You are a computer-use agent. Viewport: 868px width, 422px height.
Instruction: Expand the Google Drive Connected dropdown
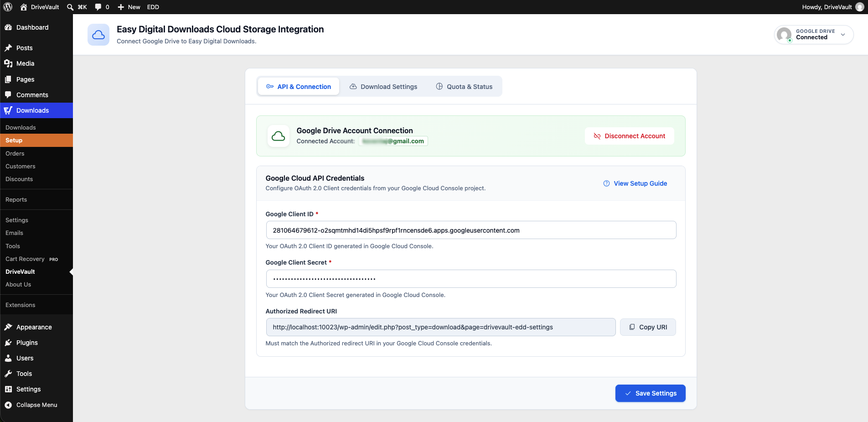point(814,35)
